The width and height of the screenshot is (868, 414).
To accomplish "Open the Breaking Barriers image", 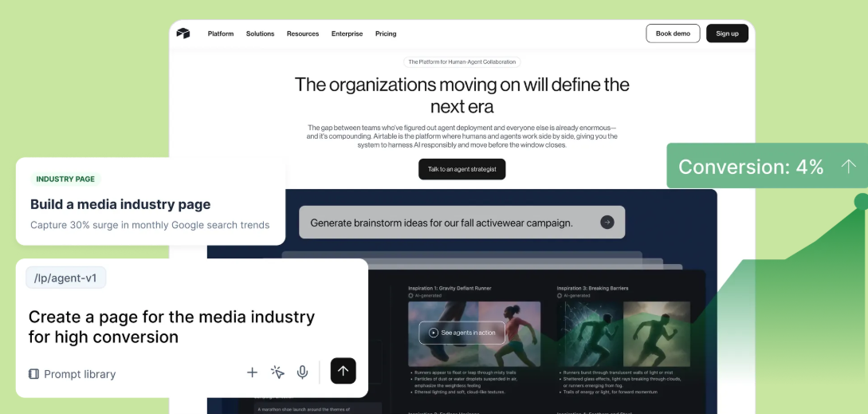I will pyautogui.click(x=623, y=334).
